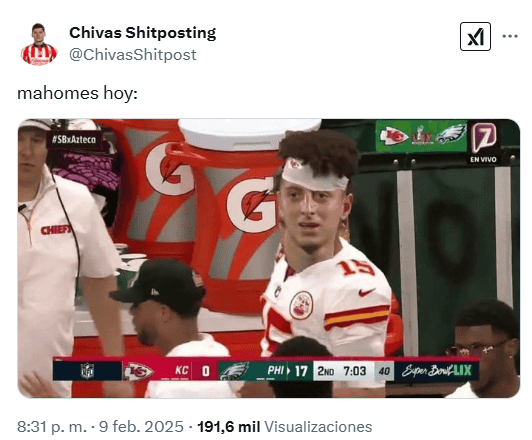Image resolution: width=532 pixels, height=440 pixels.
Task: Click the NFL shield logo on scoreboard
Action: click(x=87, y=370)
